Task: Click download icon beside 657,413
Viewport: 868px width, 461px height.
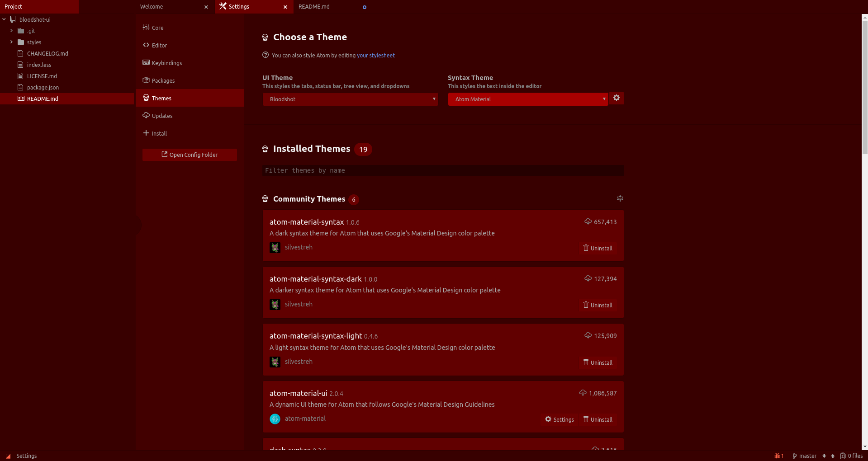Action: coord(588,221)
